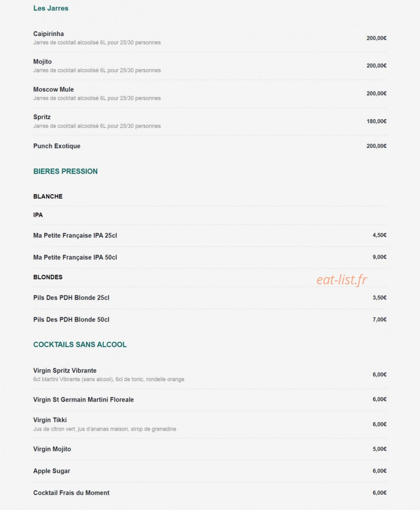Click Pils Des PDH Blonde 25cl

point(210,298)
